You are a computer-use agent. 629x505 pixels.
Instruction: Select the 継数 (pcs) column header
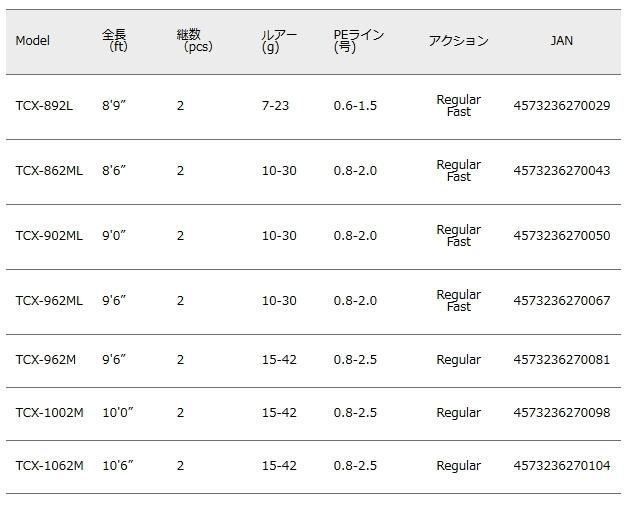tap(193, 40)
